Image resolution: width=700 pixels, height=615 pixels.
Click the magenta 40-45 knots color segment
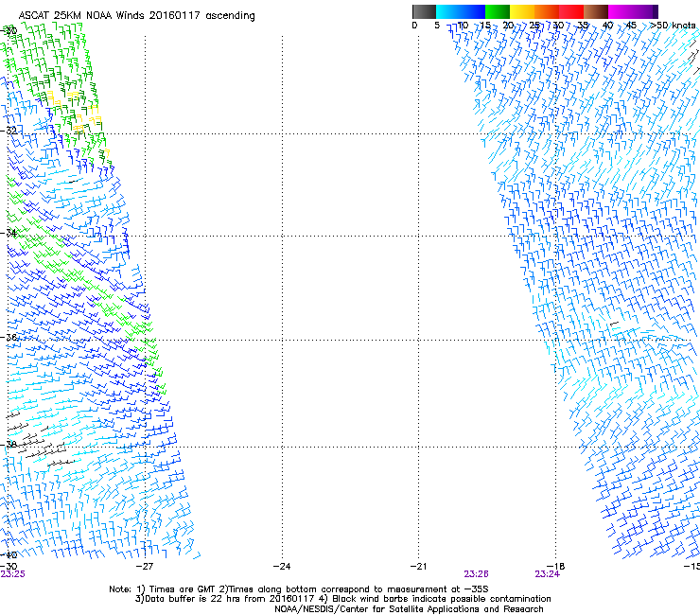click(621, 11)
